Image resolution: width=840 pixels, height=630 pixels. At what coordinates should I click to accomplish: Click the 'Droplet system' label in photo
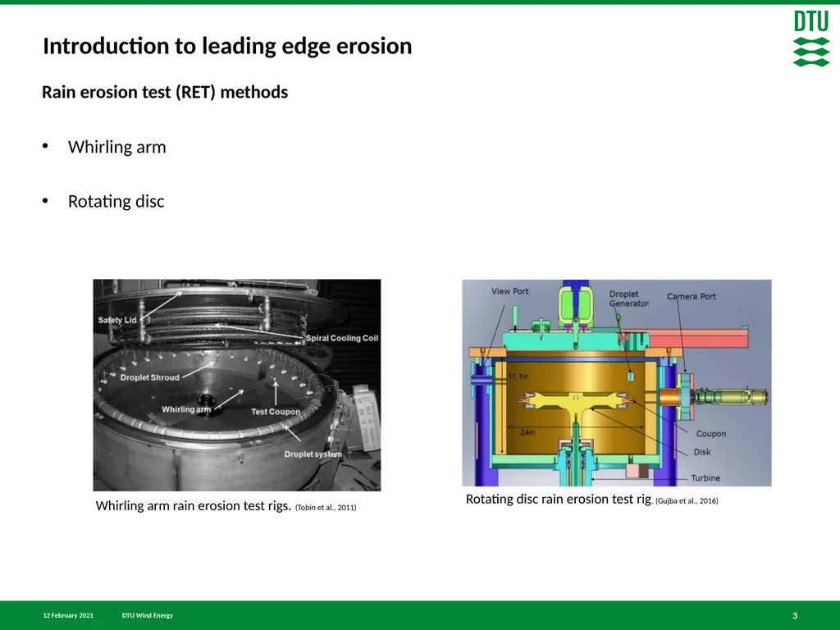point(313,454)
